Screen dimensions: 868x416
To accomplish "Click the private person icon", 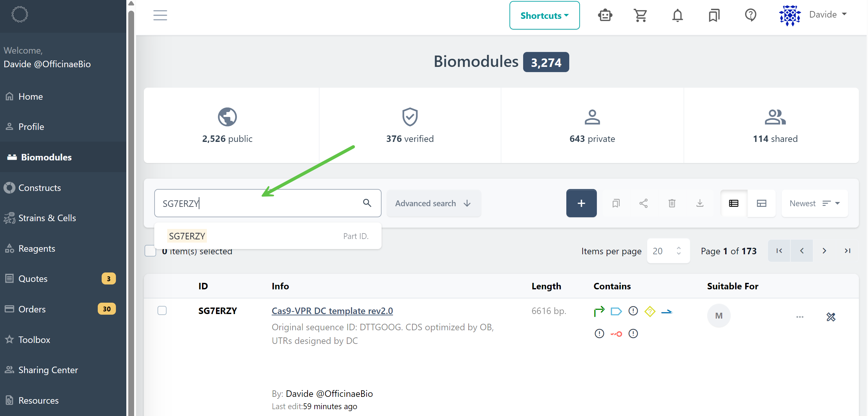I will (592, 117).
